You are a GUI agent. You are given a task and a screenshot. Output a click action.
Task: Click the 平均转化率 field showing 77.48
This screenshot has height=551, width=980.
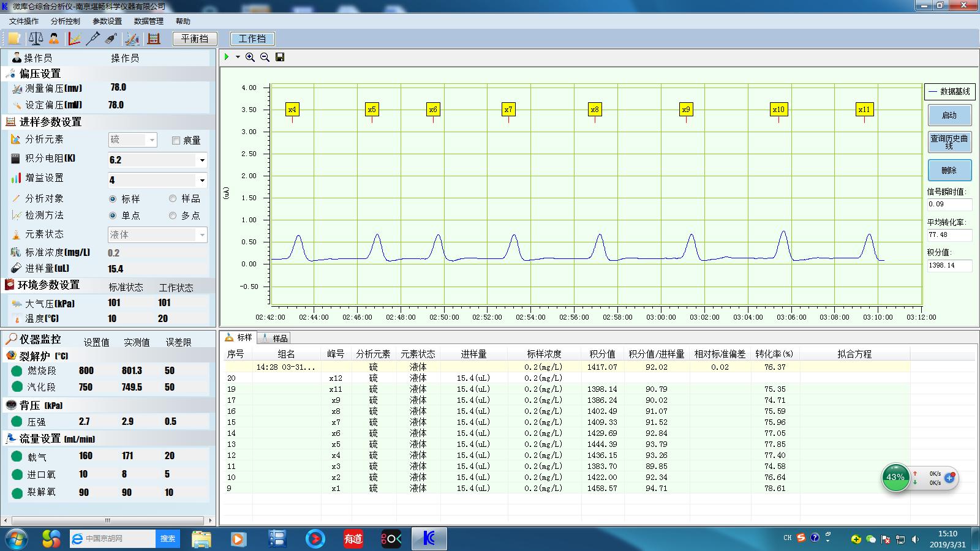click(x=949, y=235)
